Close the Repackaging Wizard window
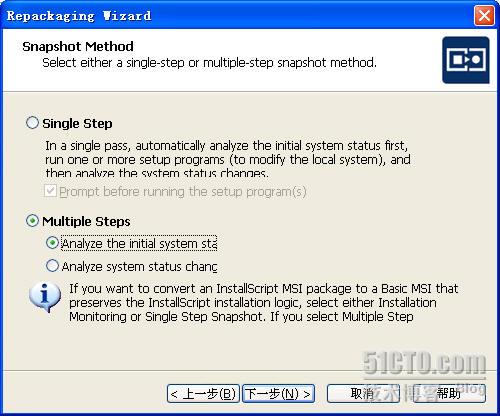500x416 pixels. (484, 15)
